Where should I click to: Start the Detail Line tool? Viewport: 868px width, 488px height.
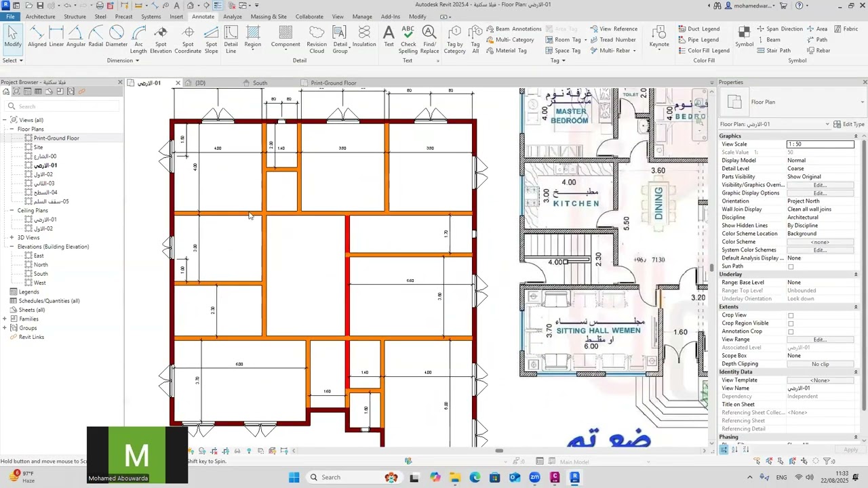coord(231,39)
